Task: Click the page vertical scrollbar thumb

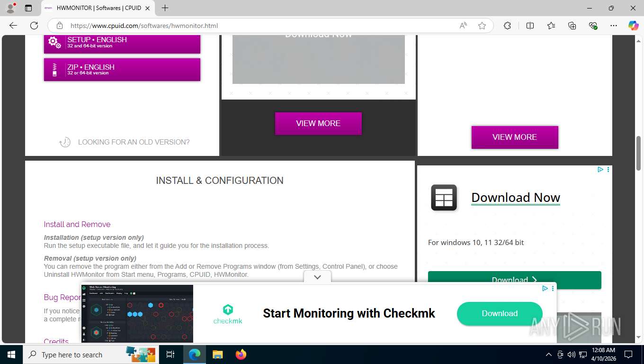Action: coord(638,153)
